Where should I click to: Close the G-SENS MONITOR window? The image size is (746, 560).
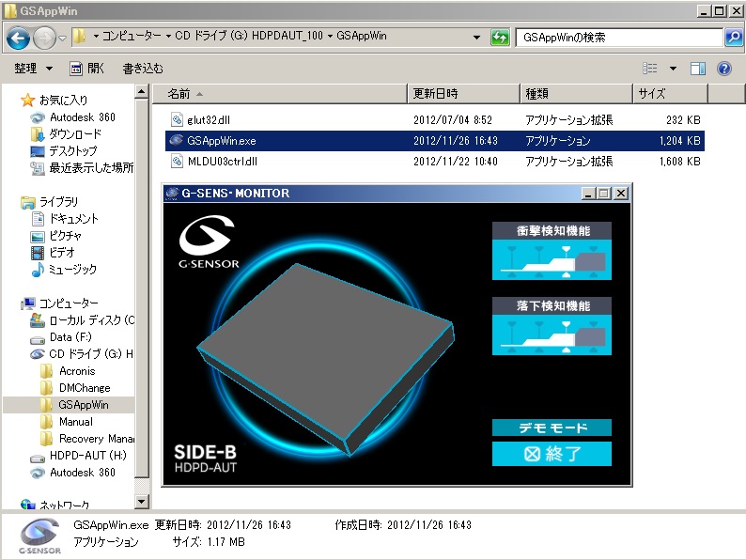coord(621,194)
